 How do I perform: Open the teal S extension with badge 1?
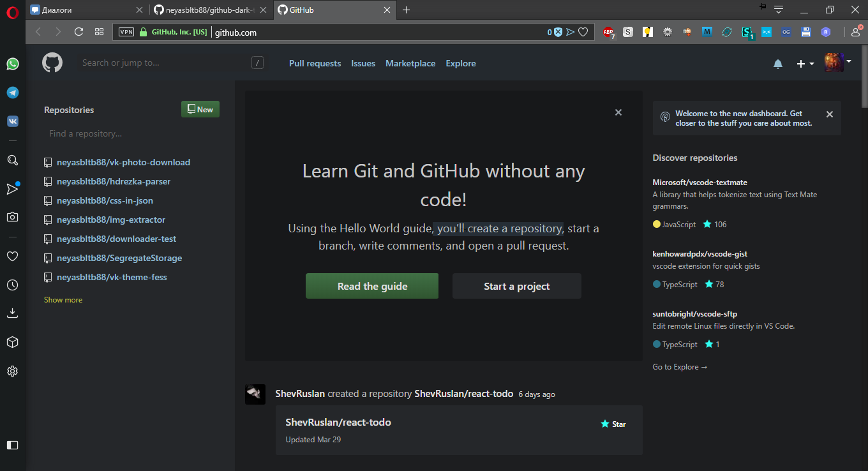[x=747, y=32]
